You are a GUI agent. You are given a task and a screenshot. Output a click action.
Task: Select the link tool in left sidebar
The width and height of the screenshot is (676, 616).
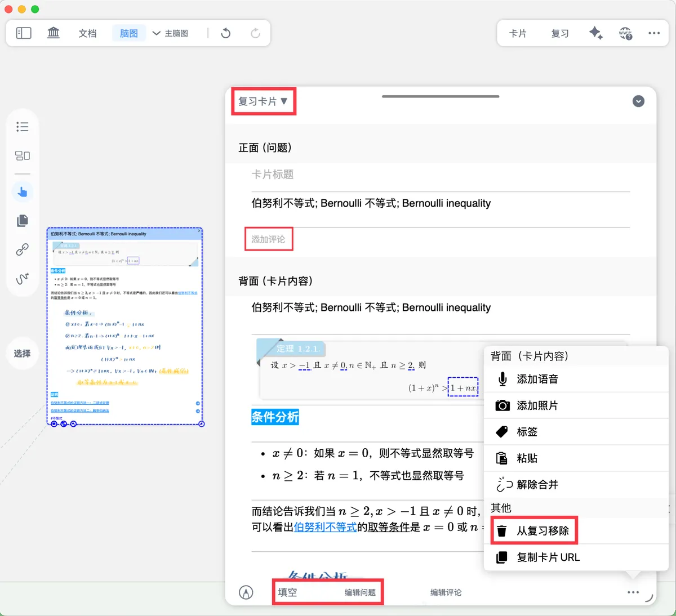click(x=23, y=249)
